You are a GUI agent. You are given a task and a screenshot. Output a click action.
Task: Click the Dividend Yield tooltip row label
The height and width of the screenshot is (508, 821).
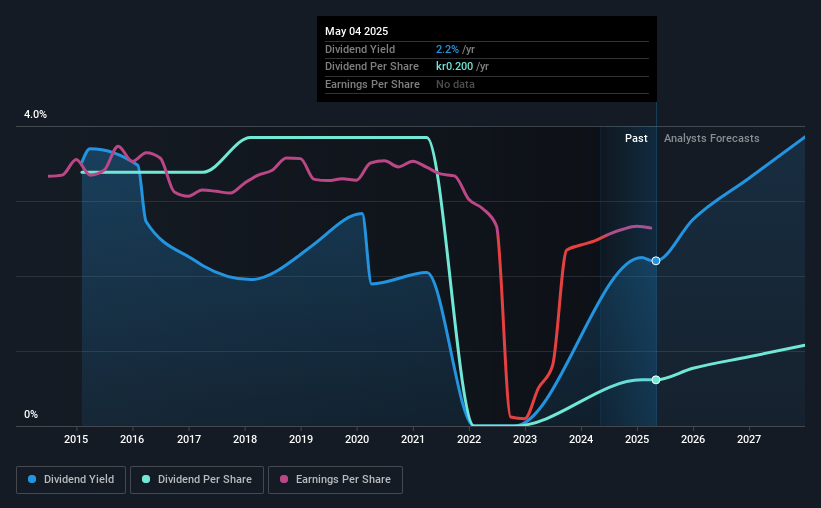(x=360, y=49)
